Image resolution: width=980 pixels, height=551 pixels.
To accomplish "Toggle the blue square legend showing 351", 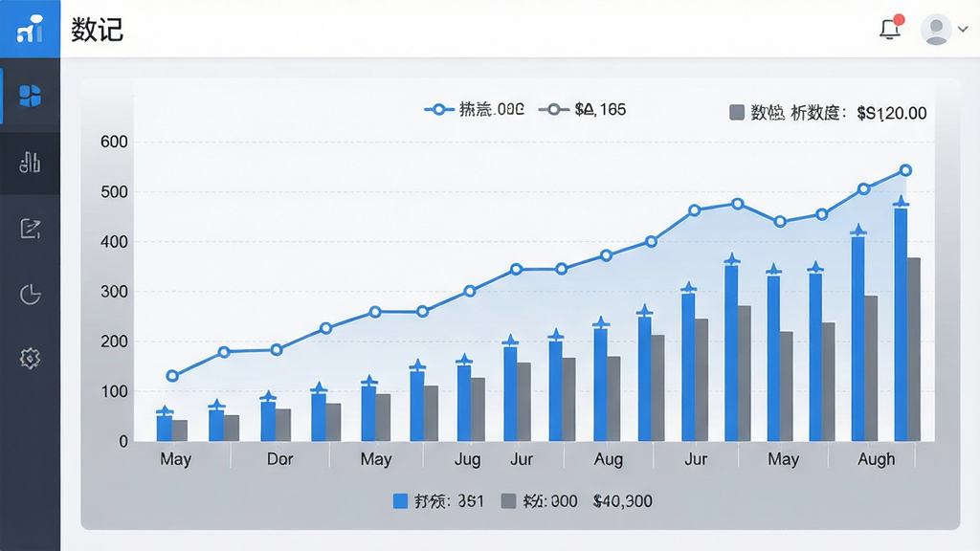I will coord(438,501).
